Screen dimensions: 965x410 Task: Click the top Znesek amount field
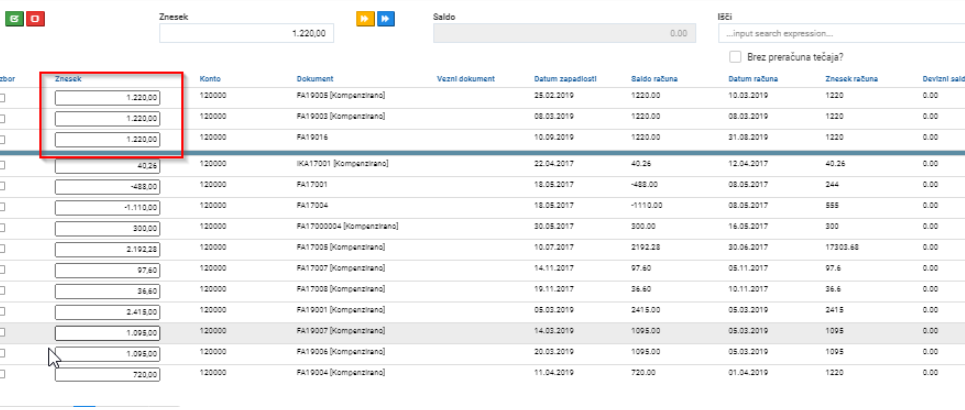(x=247, y=33)
